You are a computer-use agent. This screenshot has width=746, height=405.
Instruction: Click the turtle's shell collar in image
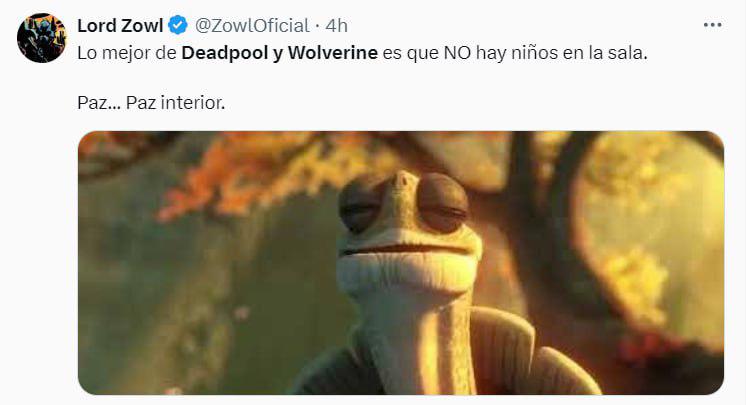[500, 352]
